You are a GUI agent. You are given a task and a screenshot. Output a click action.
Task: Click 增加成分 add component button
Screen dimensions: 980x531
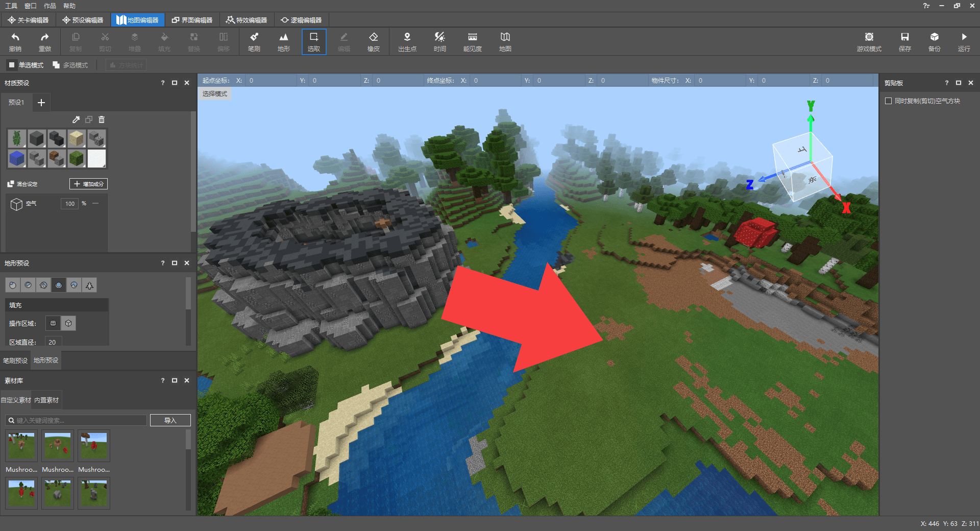[x=88, y=184]
